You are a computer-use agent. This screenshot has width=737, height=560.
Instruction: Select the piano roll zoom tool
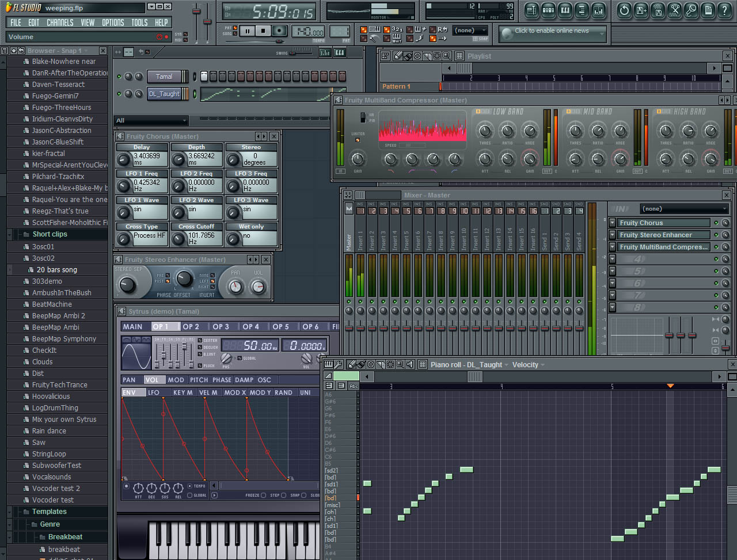400,364
